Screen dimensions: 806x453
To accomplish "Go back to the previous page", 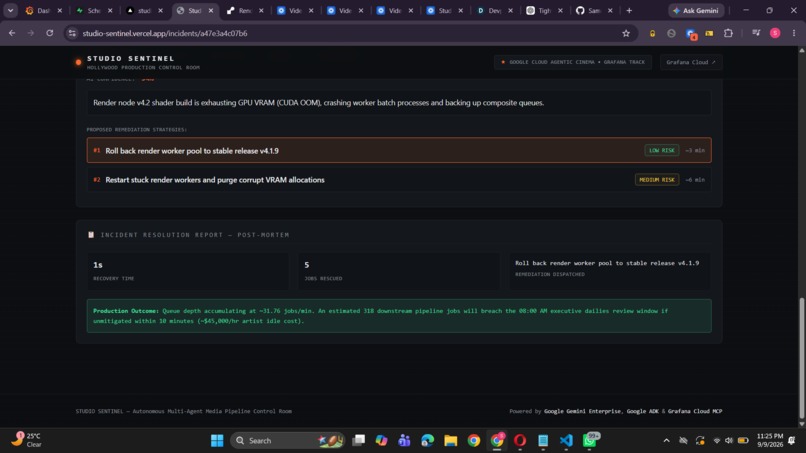I will point(12,33).
